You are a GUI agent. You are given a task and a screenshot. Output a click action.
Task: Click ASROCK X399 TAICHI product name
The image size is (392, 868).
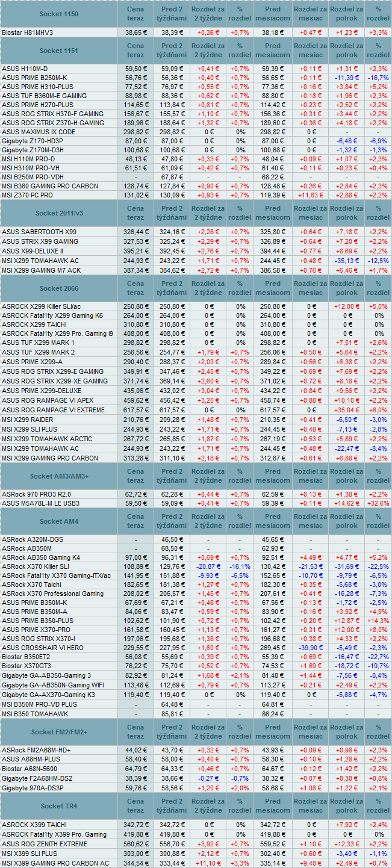point(34,825)
